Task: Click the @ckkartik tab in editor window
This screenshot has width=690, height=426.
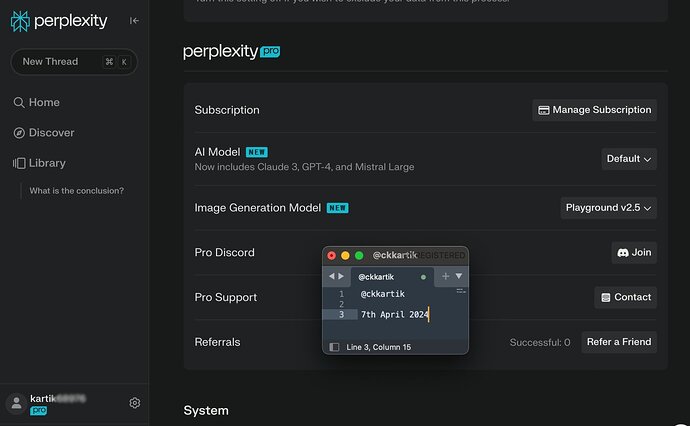Action: coord(392,277)
